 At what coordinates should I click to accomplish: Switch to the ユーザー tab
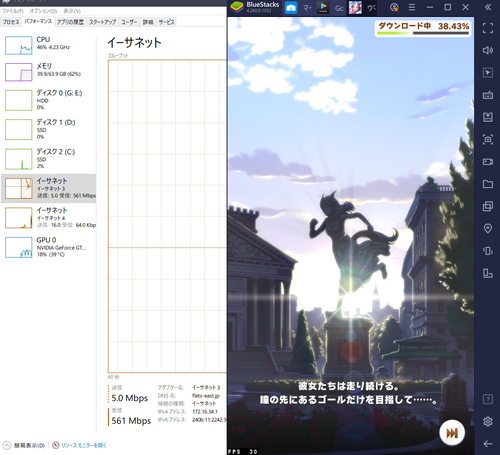(x=129, y=22)
